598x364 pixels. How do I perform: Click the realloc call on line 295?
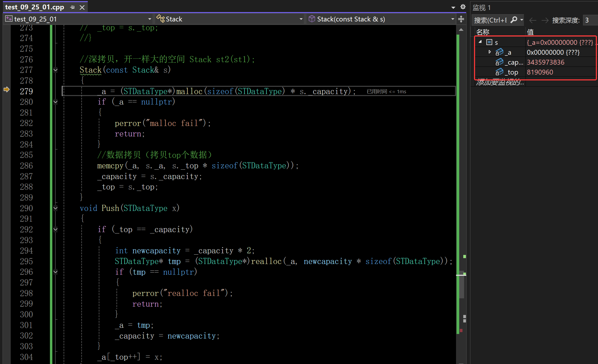pyautogui.click(x=266, y=261)
